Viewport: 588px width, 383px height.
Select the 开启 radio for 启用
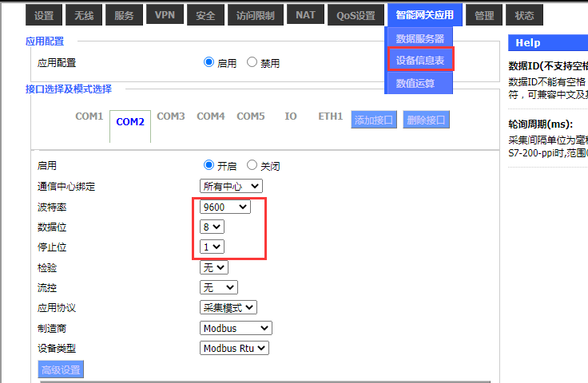(209, 165)
